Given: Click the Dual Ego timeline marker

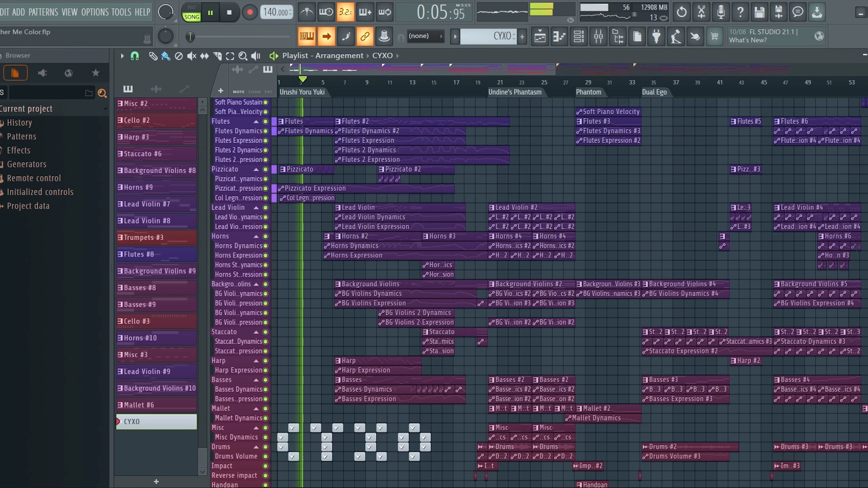Looking at the screenshot, I should 654,92.
